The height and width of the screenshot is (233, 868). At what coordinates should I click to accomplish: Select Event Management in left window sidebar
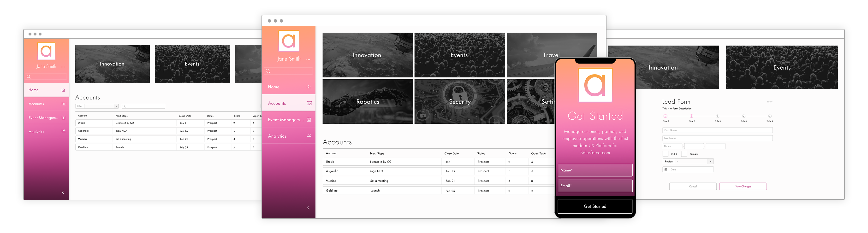[x=47, y=117]
